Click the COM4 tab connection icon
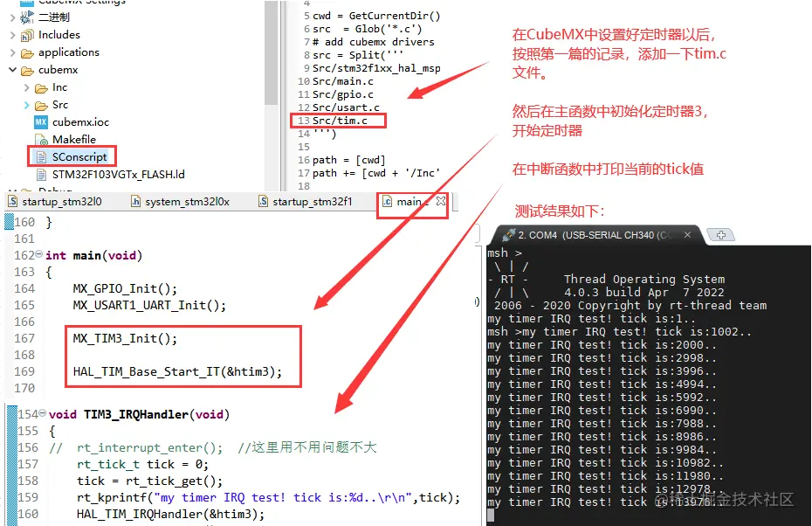Image resolution: width=812 pixels, height=526 pixels. point(508,235)
